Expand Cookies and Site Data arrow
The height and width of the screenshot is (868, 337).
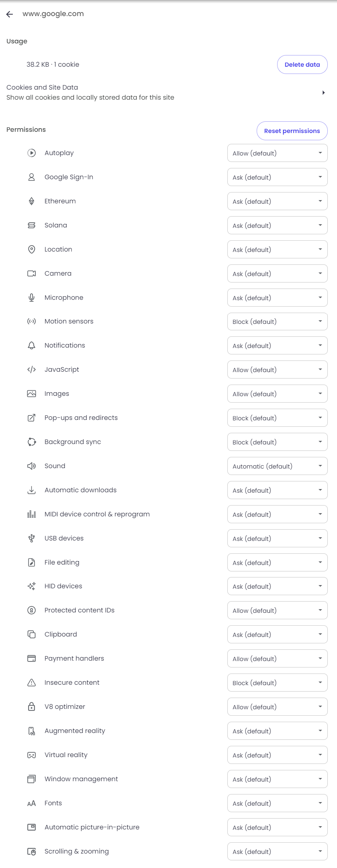[323, 92]
